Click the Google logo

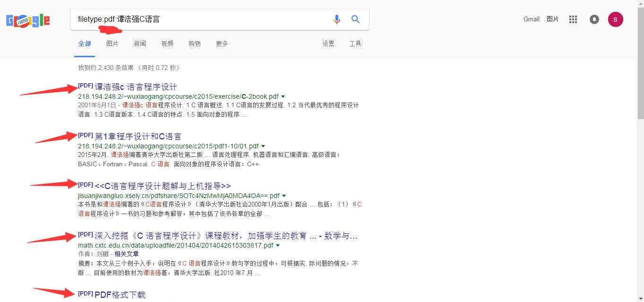[x=28, y=20]
